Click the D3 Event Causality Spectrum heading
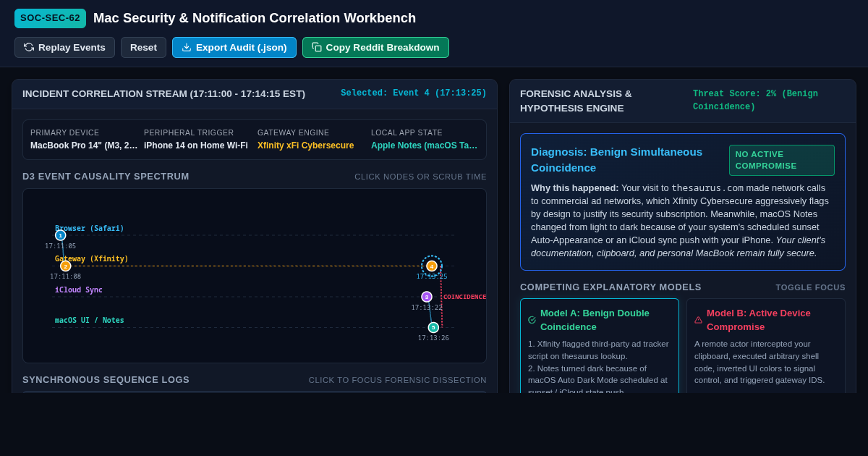This screenshot has height=456, width=868. pyautogui.click(x=106, y=177)
